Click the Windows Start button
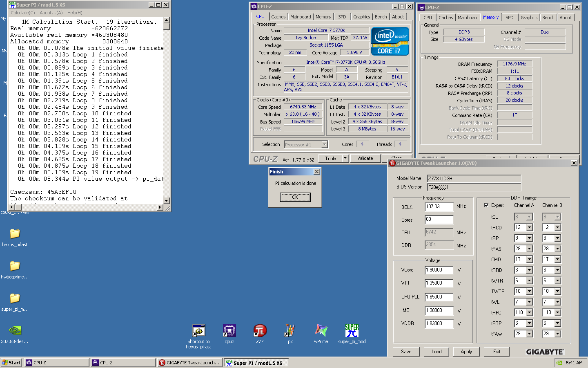This screenshot has height=368, width=588. [x=11, y=363]
